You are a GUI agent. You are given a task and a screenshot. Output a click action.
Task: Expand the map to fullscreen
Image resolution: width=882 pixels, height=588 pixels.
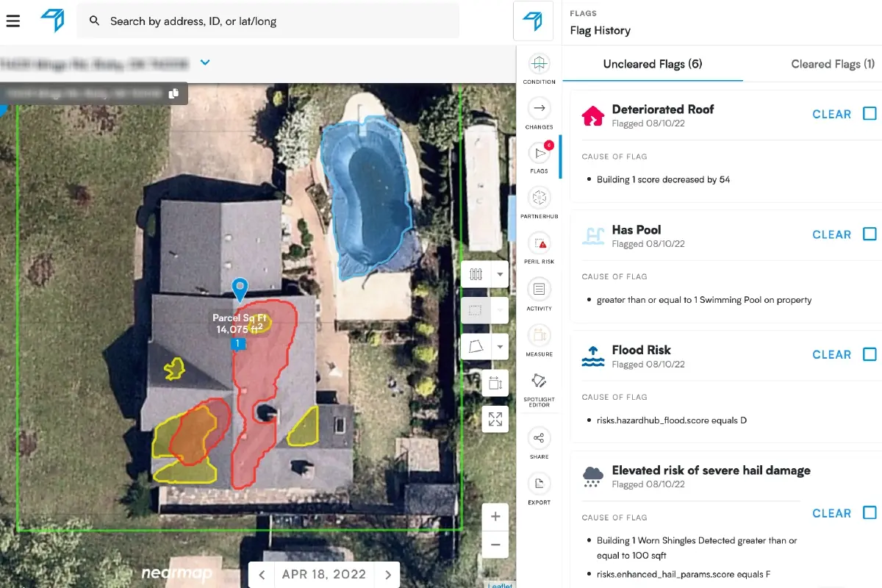[495, 419]
